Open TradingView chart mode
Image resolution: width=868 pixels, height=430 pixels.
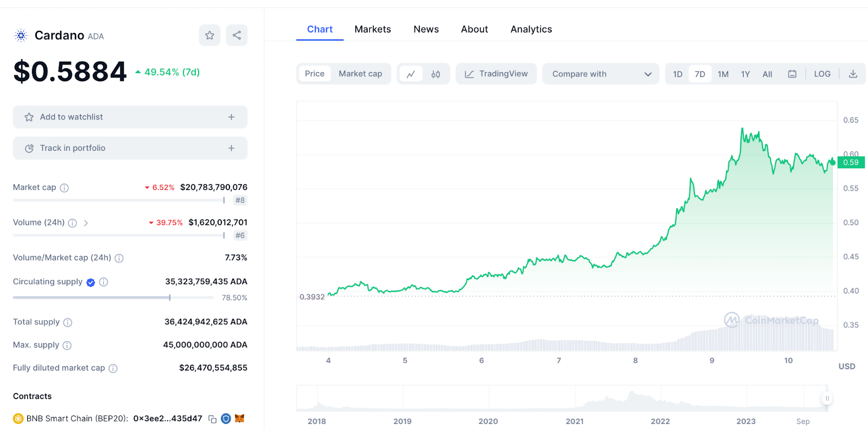coord(496,74)
